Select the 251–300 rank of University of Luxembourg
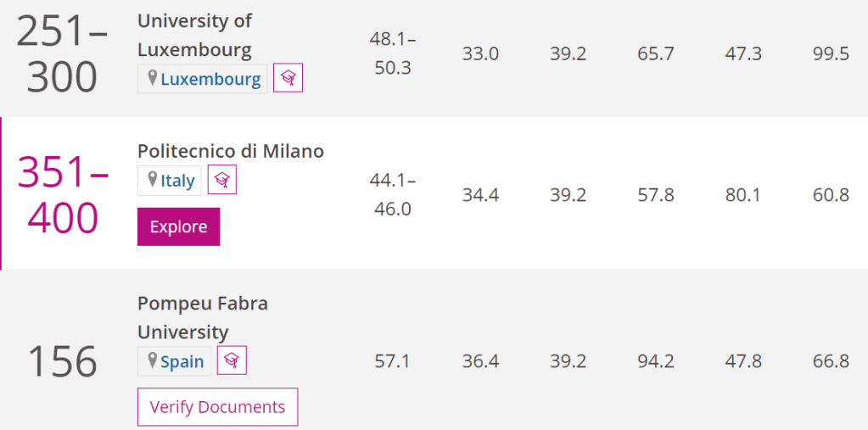The height and width of the screenshot is (430, 868). click(x=62, y=53)
